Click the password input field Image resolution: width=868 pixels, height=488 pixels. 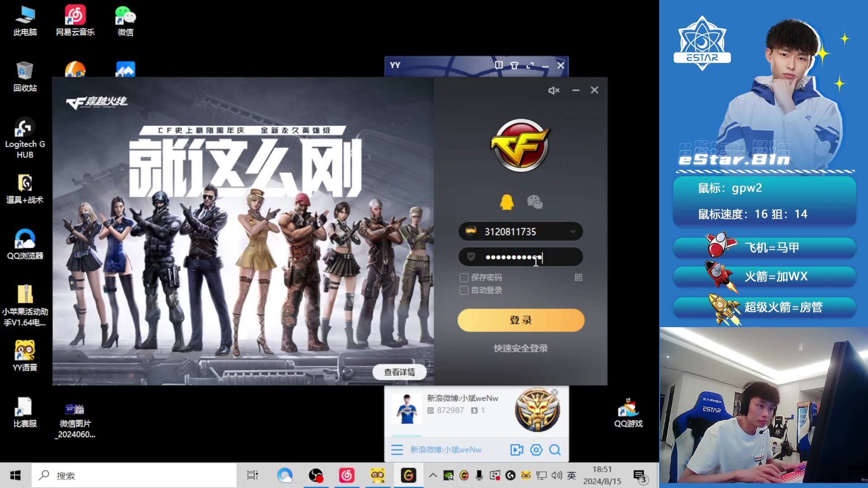(520, 257)
